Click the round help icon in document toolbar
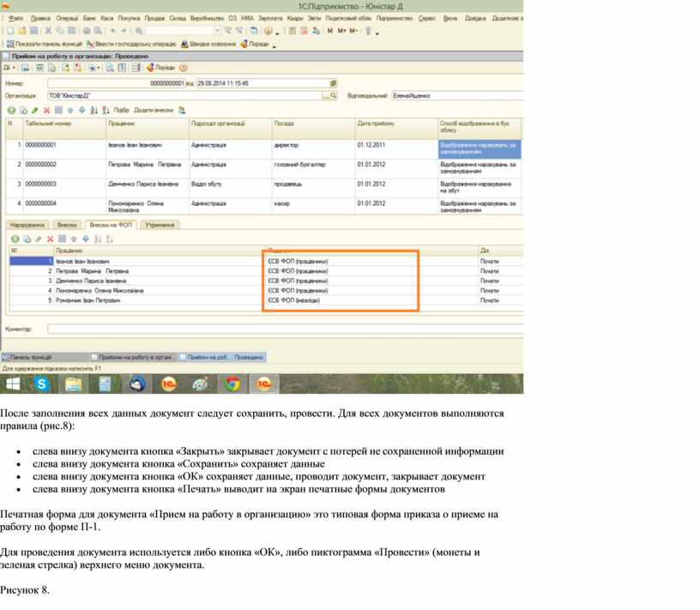This screenshot has width=700, height=610. tap(183, 68)
